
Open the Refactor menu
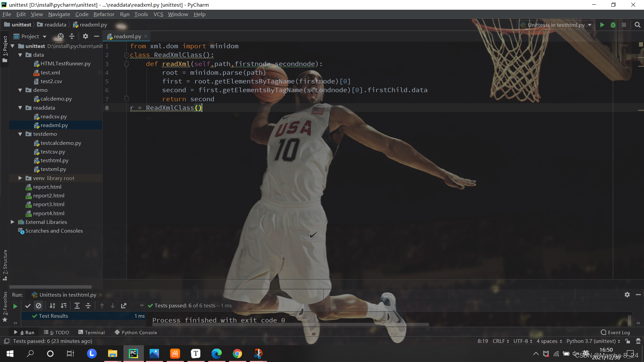pyautogui.click(x=104, y=14)
